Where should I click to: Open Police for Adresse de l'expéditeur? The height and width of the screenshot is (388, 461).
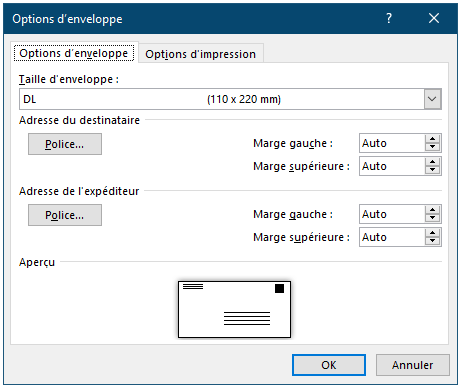tap(65, 215)
